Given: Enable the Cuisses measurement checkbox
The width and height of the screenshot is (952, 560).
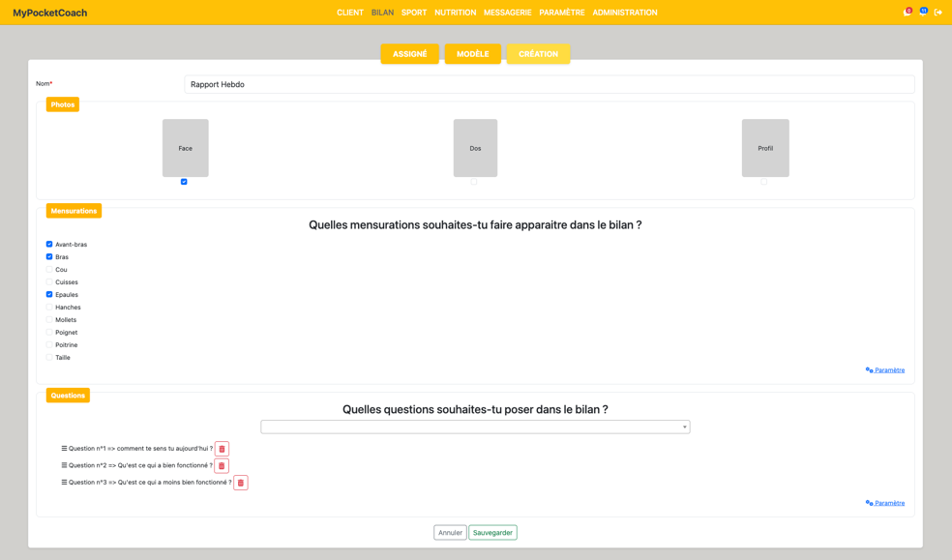Looking at the screenshot, I should [x=49, y=282].
